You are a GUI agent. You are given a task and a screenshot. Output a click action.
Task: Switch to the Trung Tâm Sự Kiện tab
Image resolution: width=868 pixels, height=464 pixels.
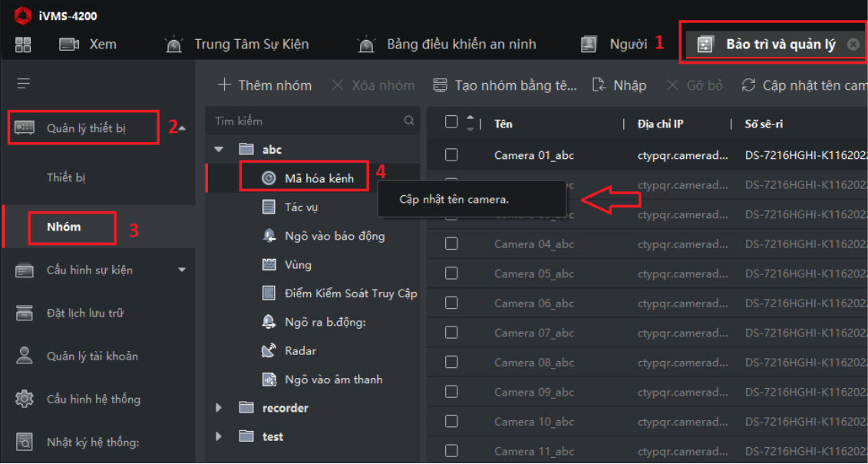(251, 45)
